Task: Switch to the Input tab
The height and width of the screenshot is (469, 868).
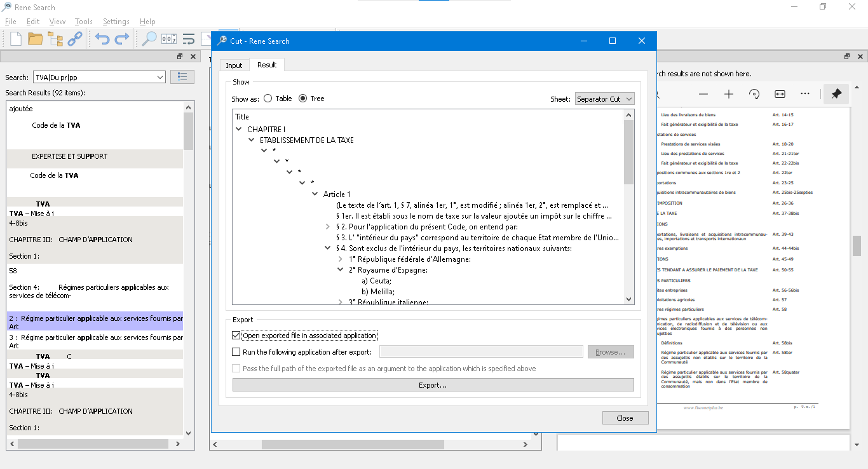Action: [234, 65]
